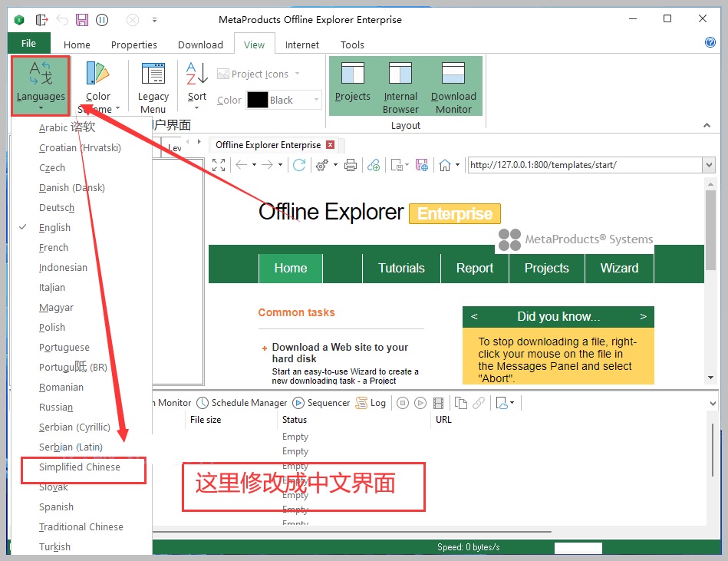Open the Help question mark icon
Image resolution: width=728 pixels, height=561 pixels.
710,42
